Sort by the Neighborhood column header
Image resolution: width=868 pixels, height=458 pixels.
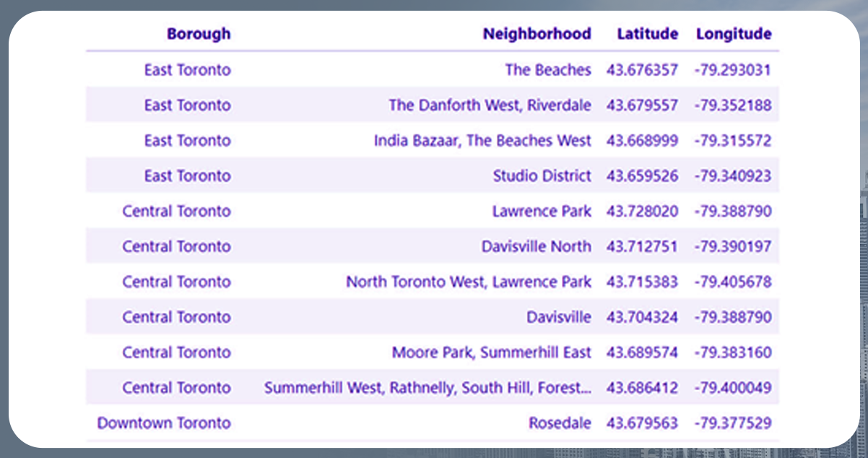[537, 34]
